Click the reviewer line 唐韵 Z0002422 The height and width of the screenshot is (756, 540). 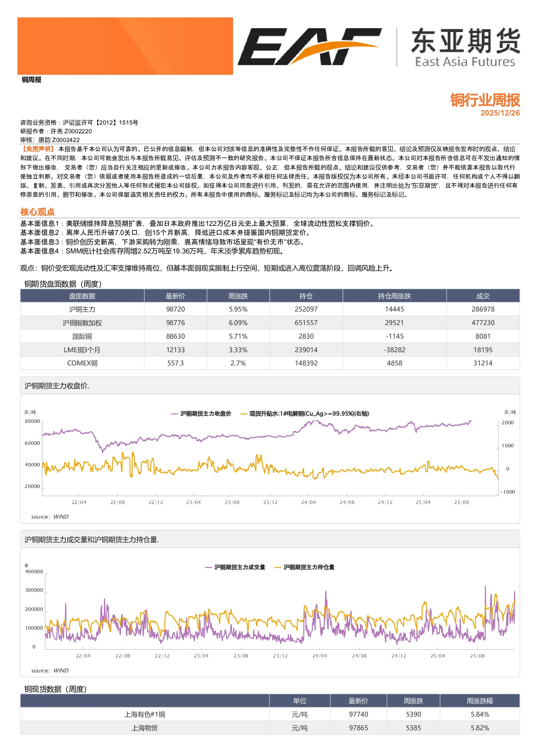(50, 140)
